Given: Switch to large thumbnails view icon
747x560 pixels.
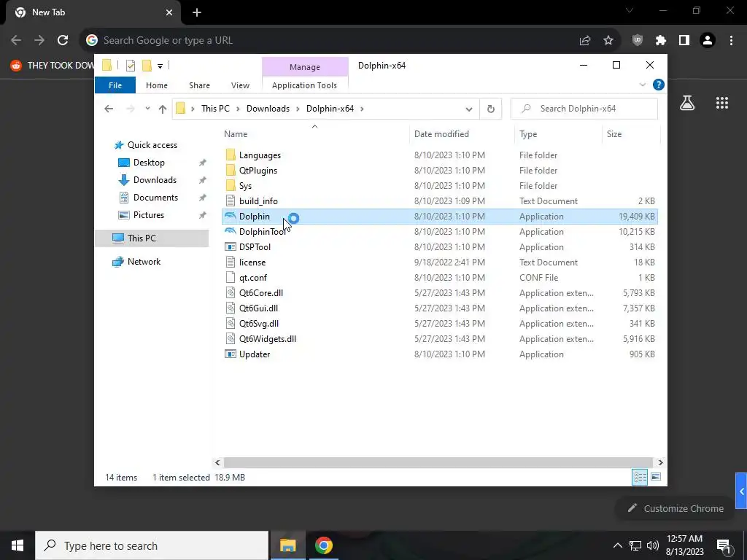Looking at the screenshot, I should coord(656,477).
